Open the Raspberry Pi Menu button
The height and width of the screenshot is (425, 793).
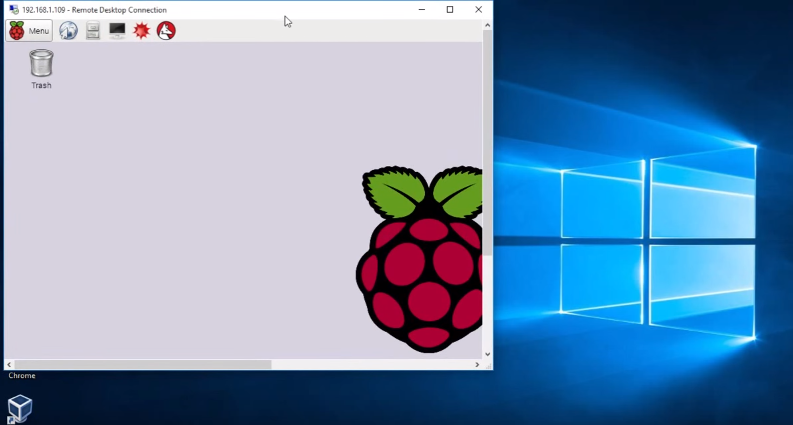click(x=29, y=31)
